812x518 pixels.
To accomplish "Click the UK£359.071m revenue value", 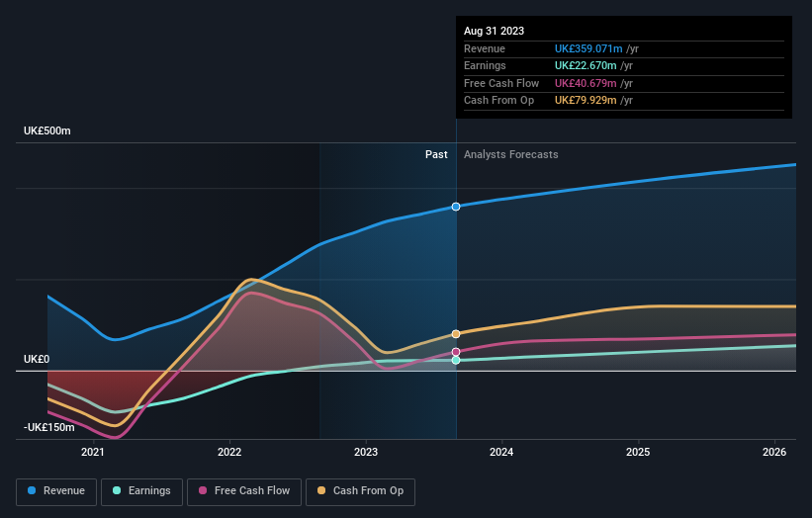I will 588,48.
